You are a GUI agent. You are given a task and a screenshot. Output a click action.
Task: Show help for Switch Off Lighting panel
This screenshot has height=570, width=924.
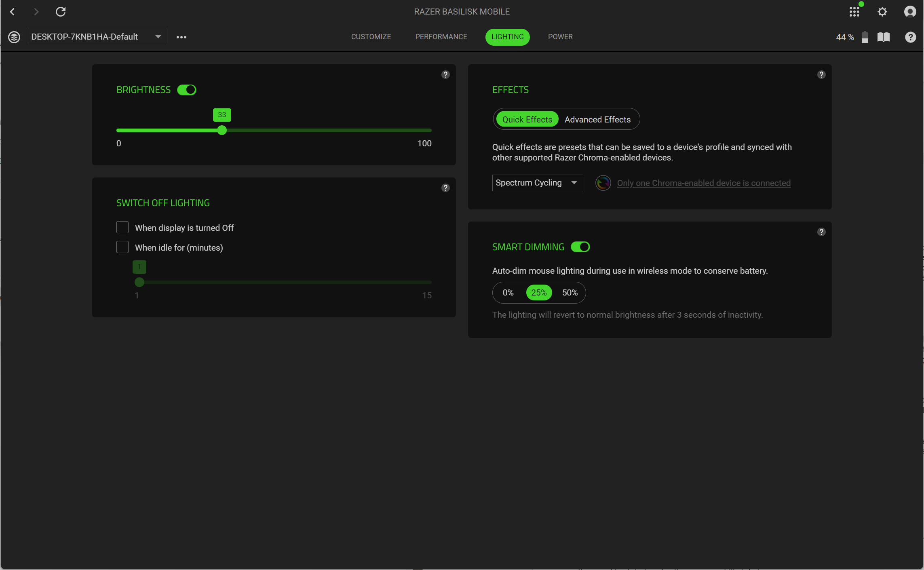click(x=445, y=188)
